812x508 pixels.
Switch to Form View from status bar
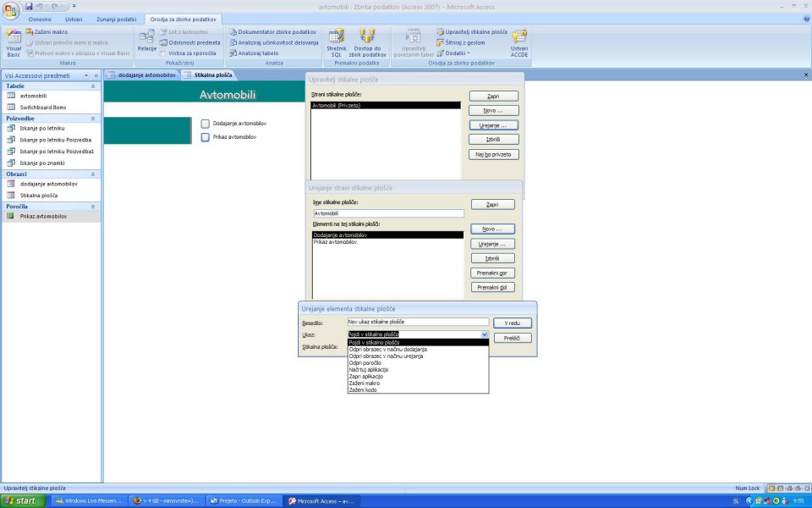[771, 489]
